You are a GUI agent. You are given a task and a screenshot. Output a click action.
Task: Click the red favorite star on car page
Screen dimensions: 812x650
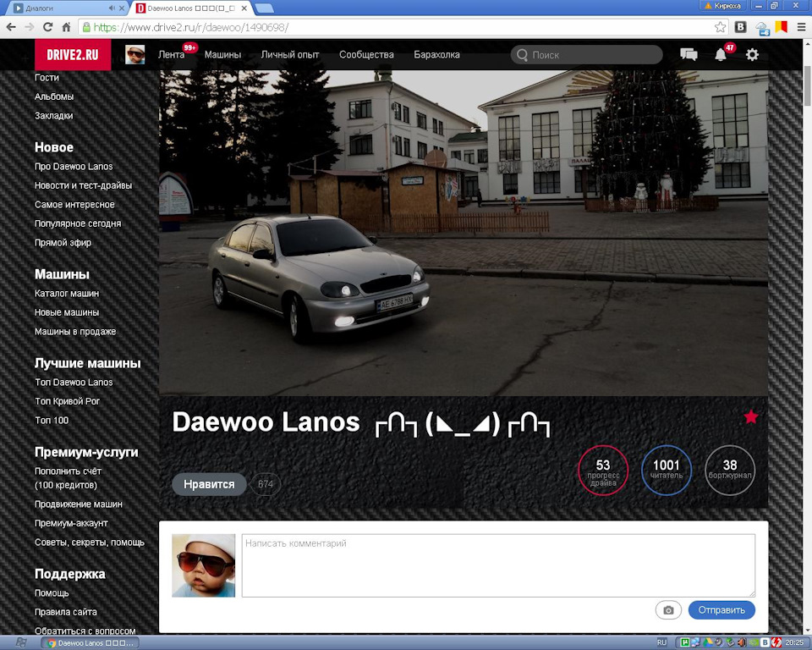tap(751, 416)
